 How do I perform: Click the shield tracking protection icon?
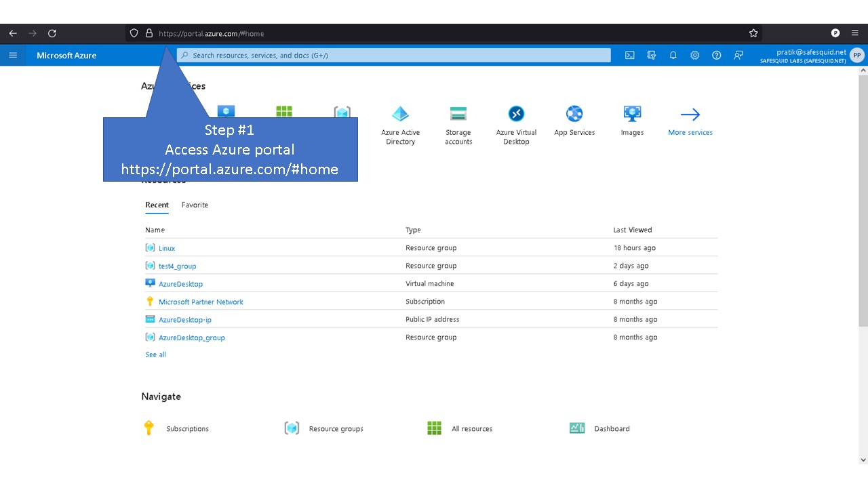(134, 33)
